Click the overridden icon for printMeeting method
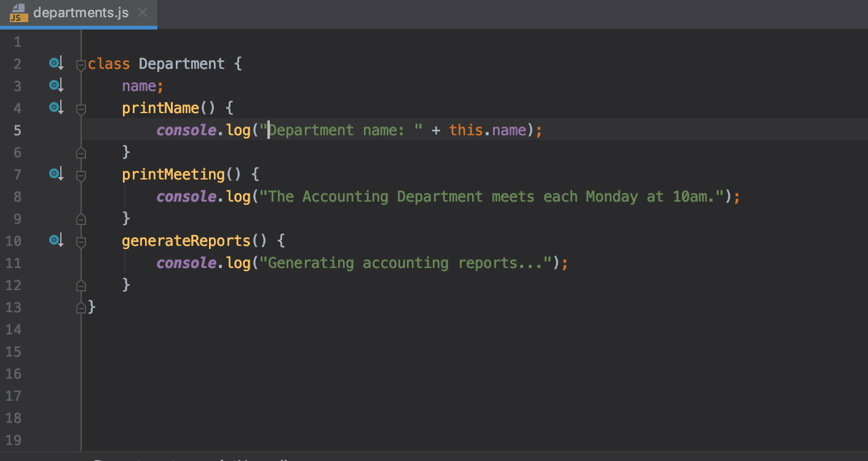 pyautogui.click(x=55, y=173)
